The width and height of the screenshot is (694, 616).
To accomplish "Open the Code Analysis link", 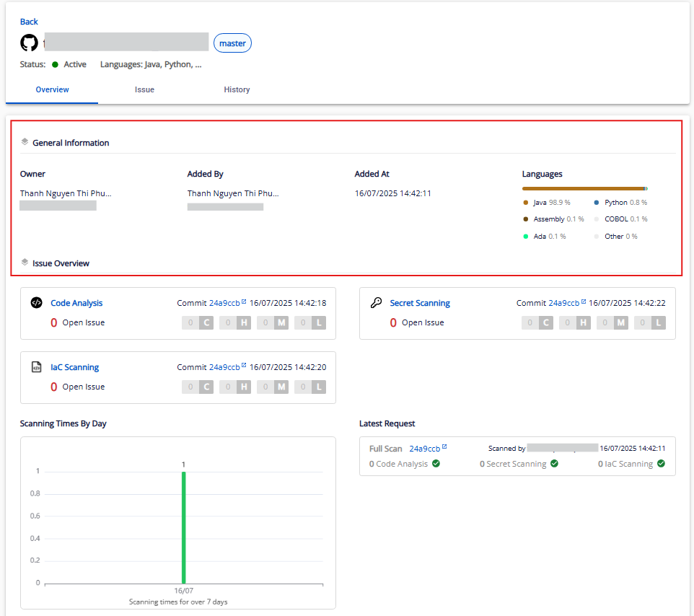I will coord(76,303).
